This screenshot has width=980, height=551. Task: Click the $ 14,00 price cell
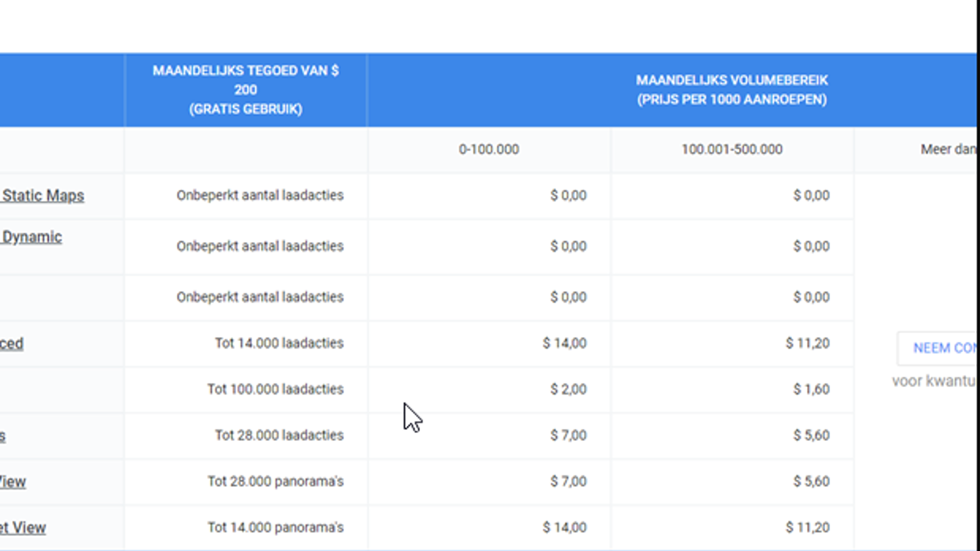point(568,343)
